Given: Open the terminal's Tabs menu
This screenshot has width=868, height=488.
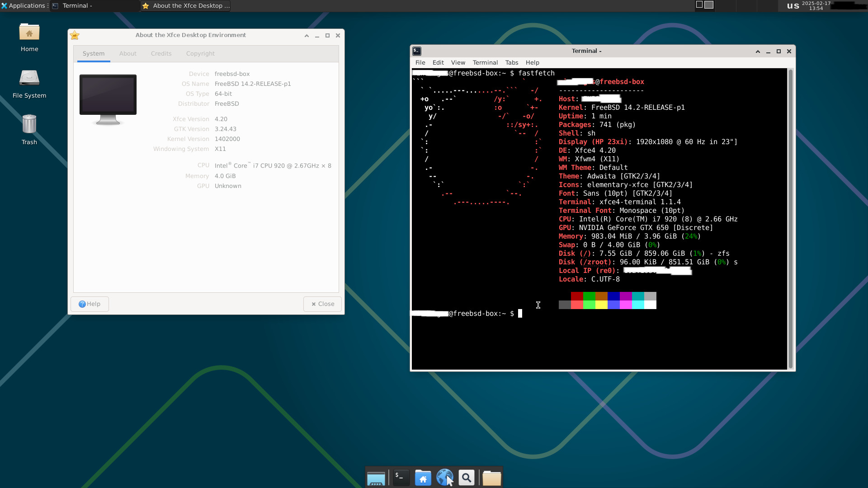Looking at the screenshot, I should click(x=511, y=62).
